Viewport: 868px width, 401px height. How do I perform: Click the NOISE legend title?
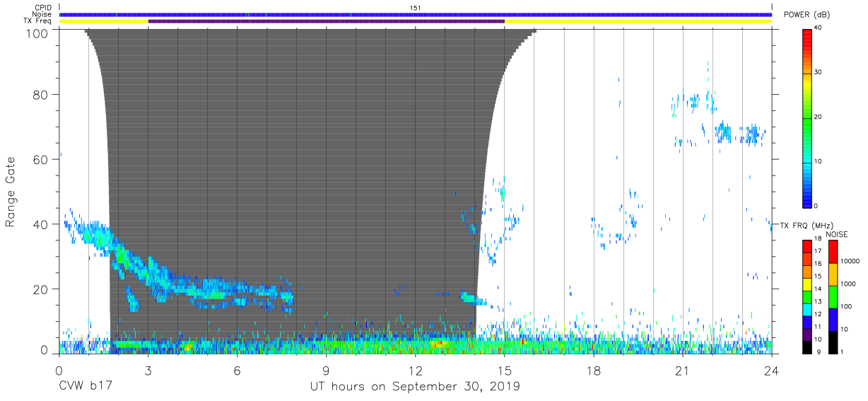pyautogui.click(x=836, y=234)
